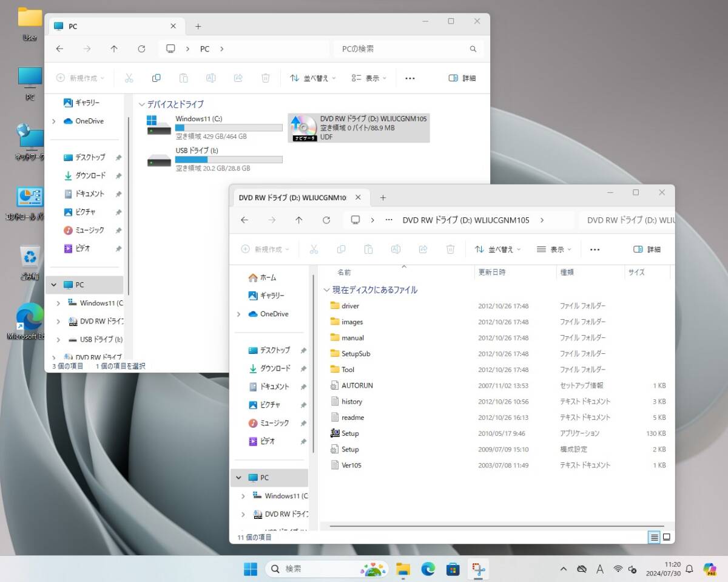Click Cut icon in PC window toolbar
728x582 pixels.
click(x=129, y=78)
